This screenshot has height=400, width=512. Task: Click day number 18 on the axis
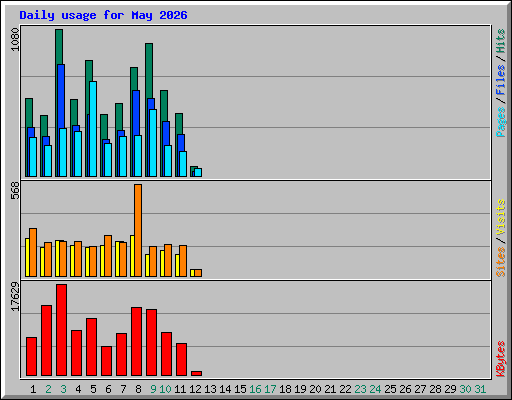tap(285, 389)
